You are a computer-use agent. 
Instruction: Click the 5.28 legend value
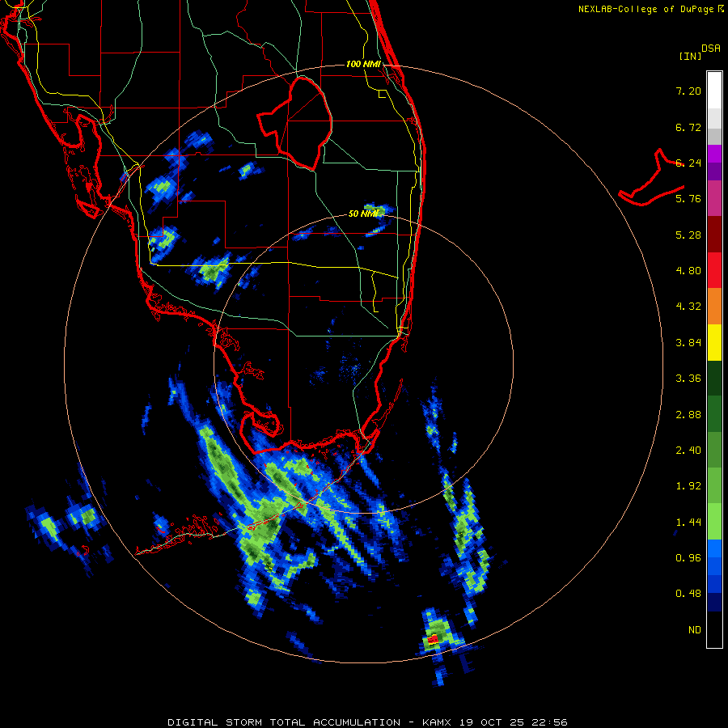tap(688, 235)
